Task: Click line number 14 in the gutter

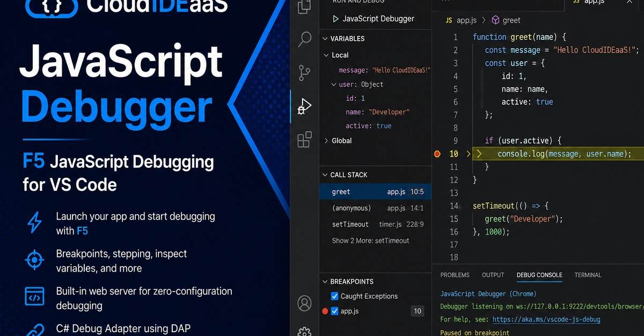Action: (x=454, y=206)
